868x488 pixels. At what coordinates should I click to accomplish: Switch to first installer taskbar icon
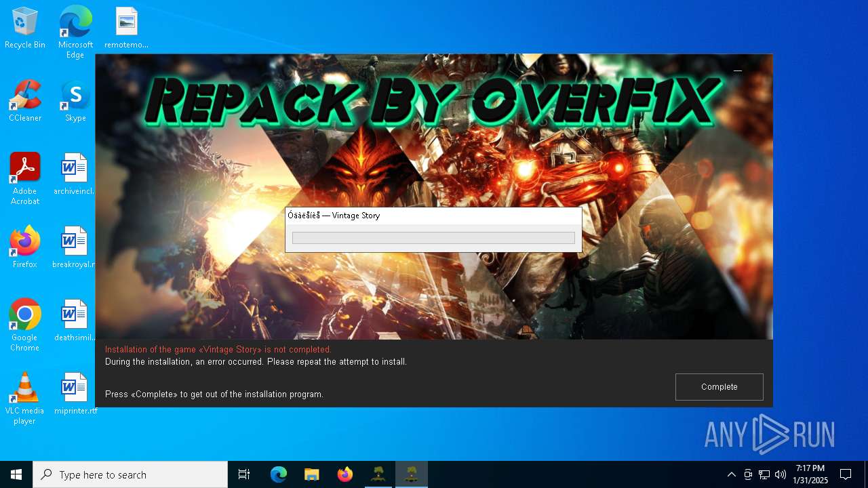[378, 474]
